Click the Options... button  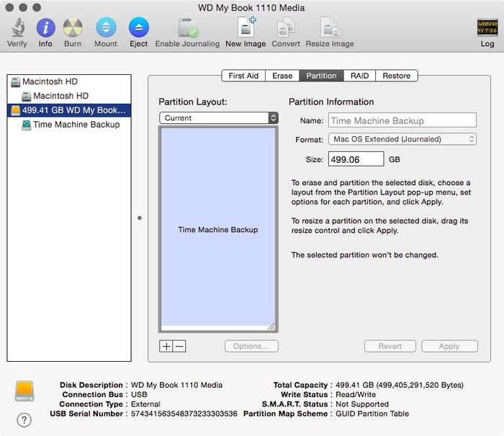(x=251, y=346)
